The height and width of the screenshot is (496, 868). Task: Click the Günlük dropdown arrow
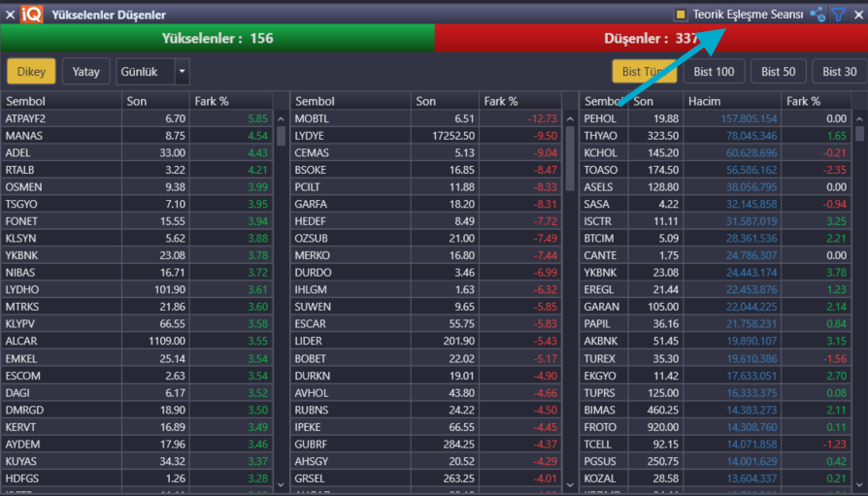pos(183,72)
